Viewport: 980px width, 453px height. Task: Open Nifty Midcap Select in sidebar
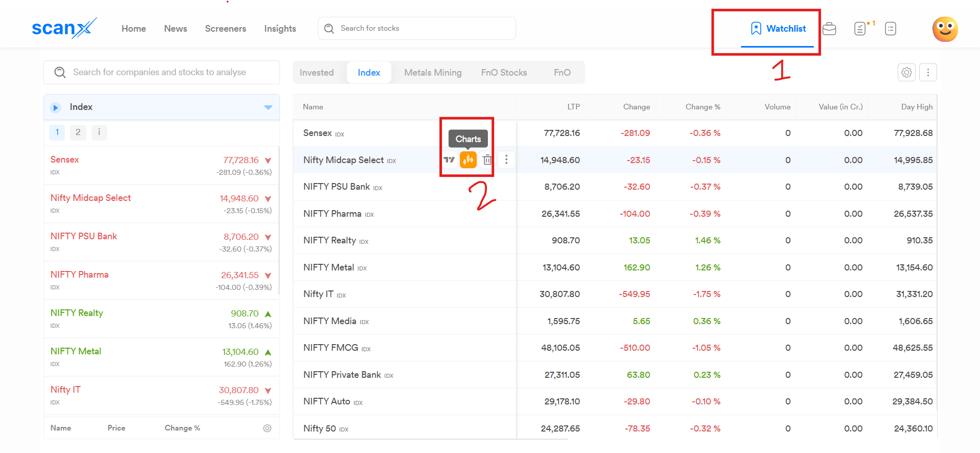coord(161,203)
